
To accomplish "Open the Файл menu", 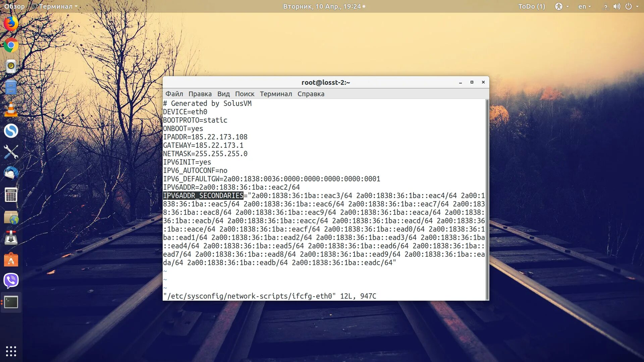I will pyautogui.click(x=174, y=94).
